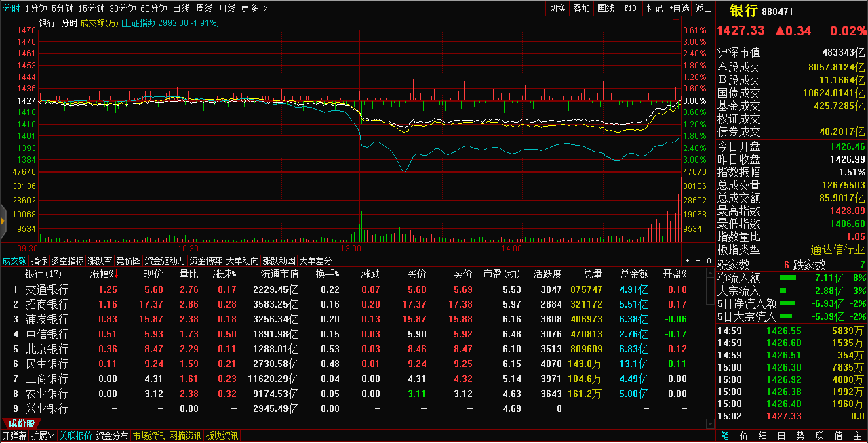Open the 扩展V expander at bottom
The width and height of the screenshot is (868, 443).
click(x=43, y=436)
